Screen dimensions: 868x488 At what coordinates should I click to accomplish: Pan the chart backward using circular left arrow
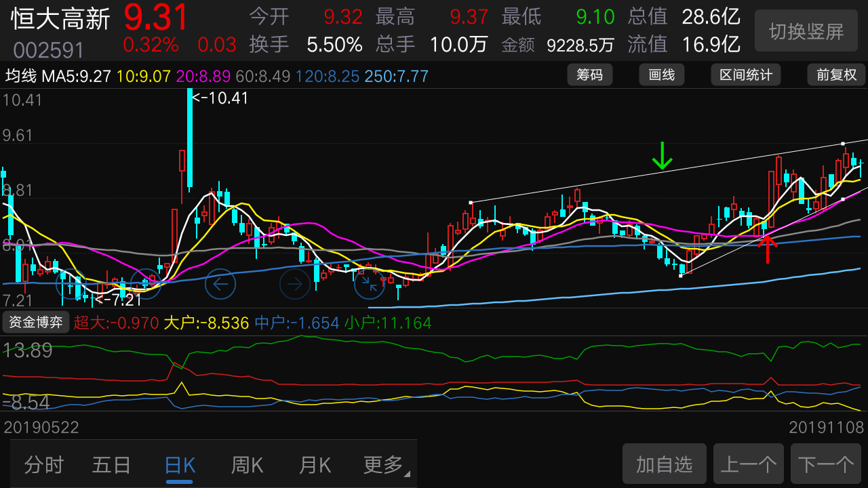click(220, 284)
